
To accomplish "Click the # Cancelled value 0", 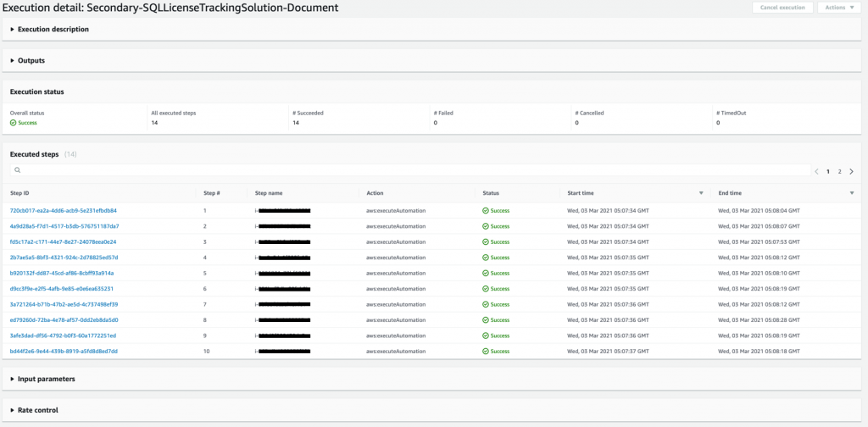I will click(576, 123).
